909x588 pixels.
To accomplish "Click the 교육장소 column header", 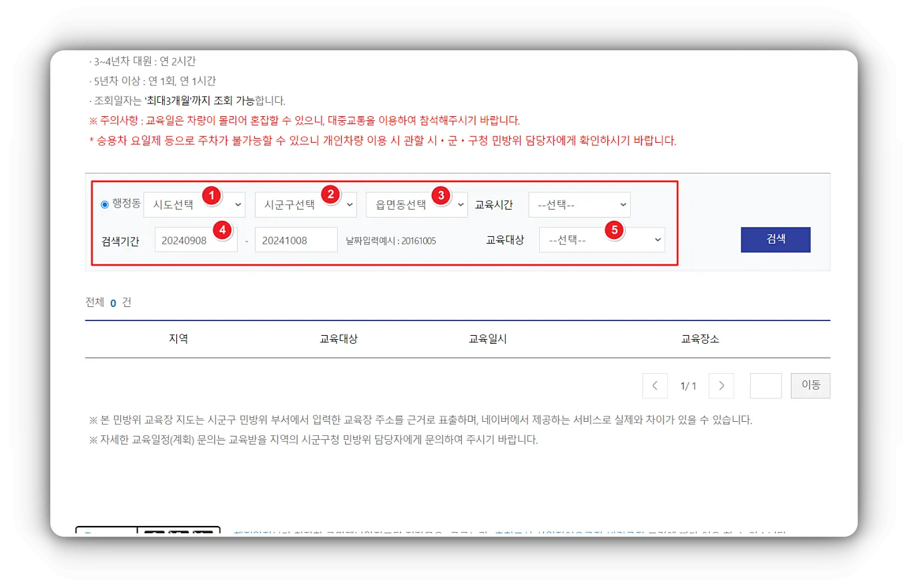I will 699,338.
